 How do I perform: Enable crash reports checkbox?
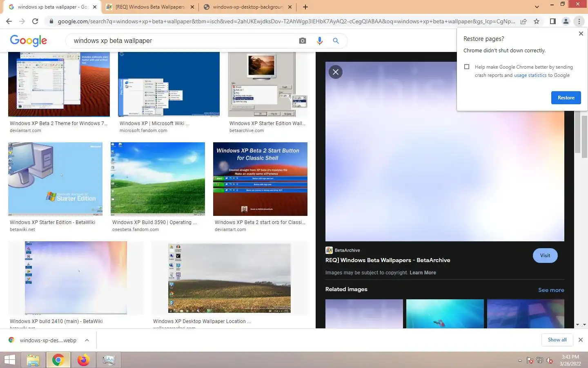(467, 67)
